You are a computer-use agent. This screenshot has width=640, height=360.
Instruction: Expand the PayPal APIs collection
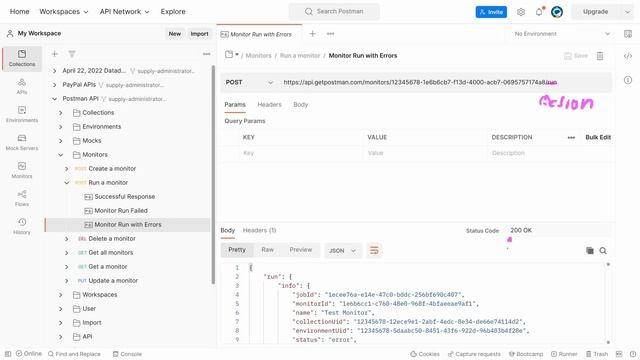[x=55, y=85]
